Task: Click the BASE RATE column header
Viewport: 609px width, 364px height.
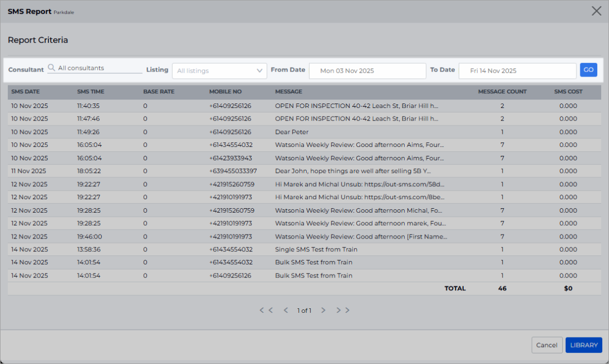Action: pyautogui.click(x=159, y=92)
